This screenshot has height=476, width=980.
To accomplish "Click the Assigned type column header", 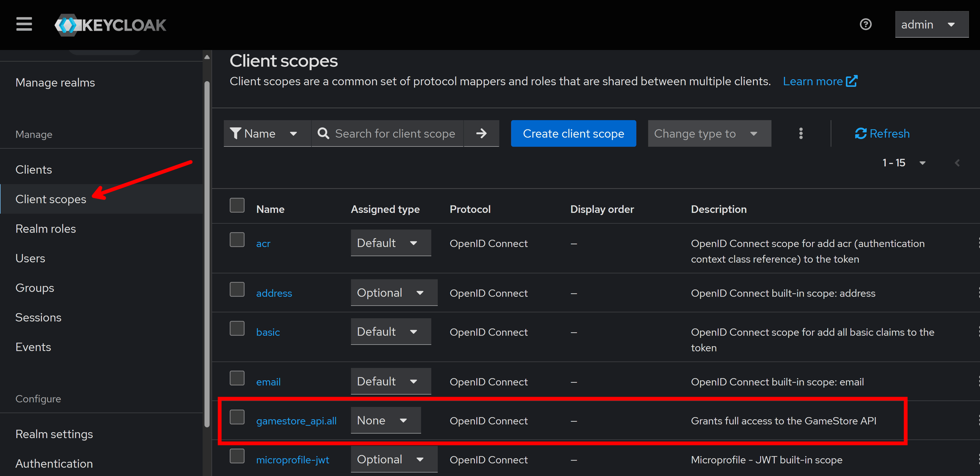I will tap(385, 209).
